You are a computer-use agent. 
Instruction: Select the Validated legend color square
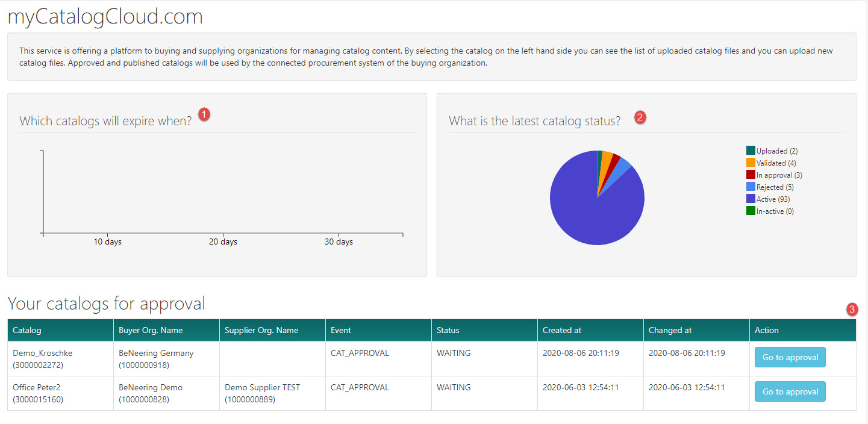pos(751,163)
